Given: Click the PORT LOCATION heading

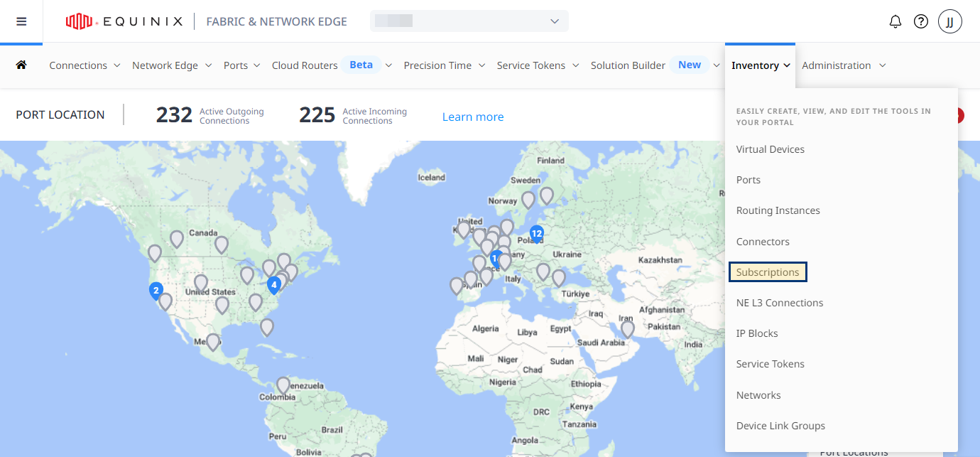Looking at the screenshot, I should pos(60,114).
